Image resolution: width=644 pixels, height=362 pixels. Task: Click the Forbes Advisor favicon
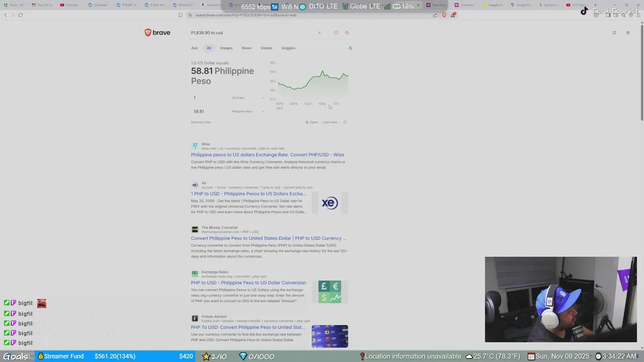[x=195, y=318]
